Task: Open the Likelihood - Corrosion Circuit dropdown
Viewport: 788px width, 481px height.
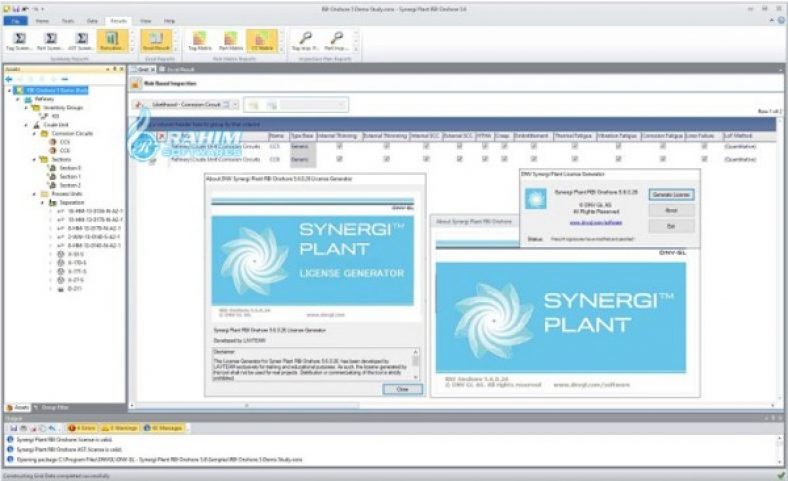Action: click(235, 105)
